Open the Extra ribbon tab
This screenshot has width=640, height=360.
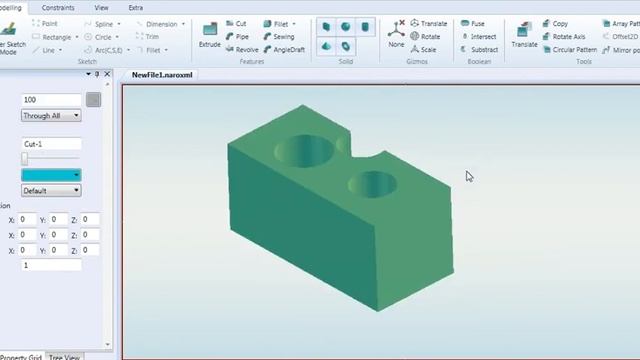(x=136, y=8)
